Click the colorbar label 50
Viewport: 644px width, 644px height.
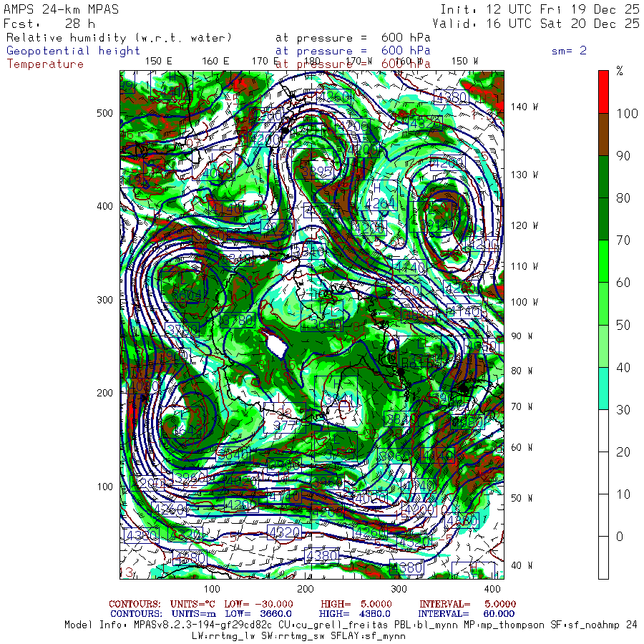point(623,325)
